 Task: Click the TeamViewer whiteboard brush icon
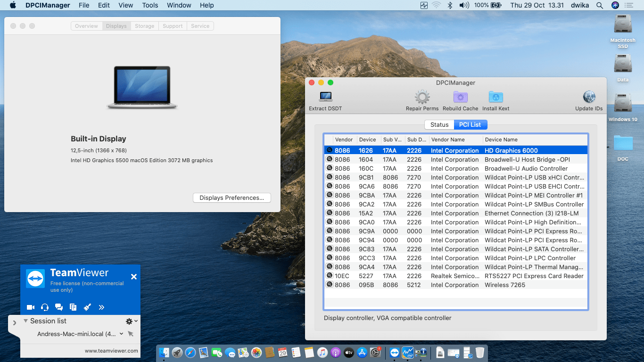point(87,307)
